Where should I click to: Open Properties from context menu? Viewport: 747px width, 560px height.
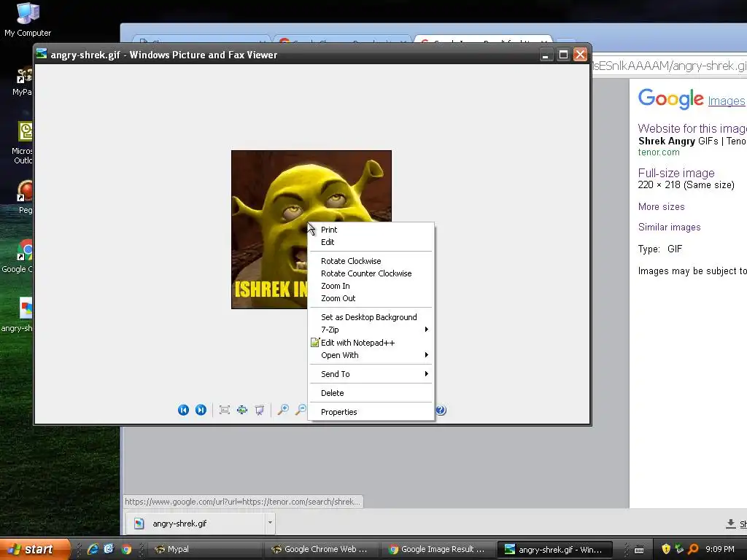(371, 412)
